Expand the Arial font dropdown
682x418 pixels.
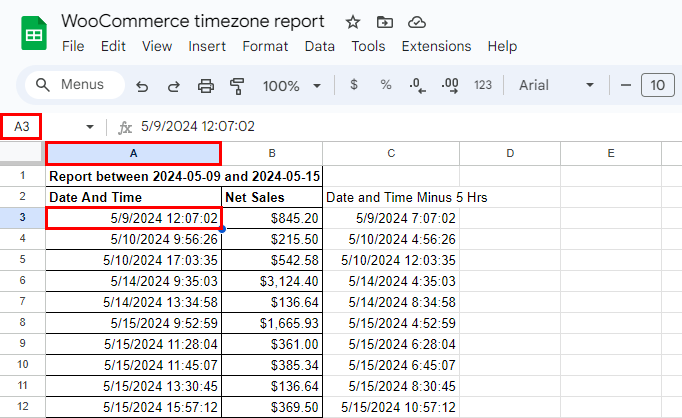[x=557, y=85]
